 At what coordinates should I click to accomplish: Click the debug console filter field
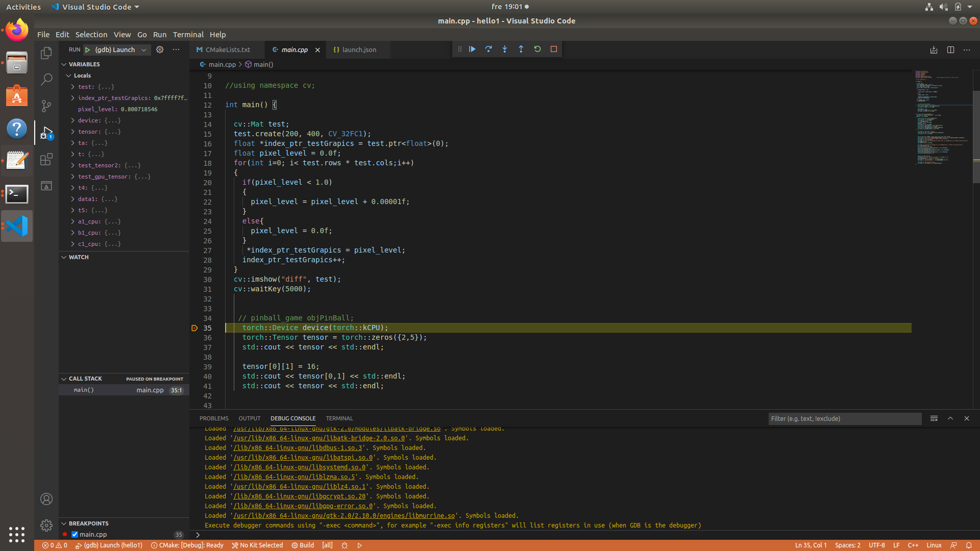(845, 418)
